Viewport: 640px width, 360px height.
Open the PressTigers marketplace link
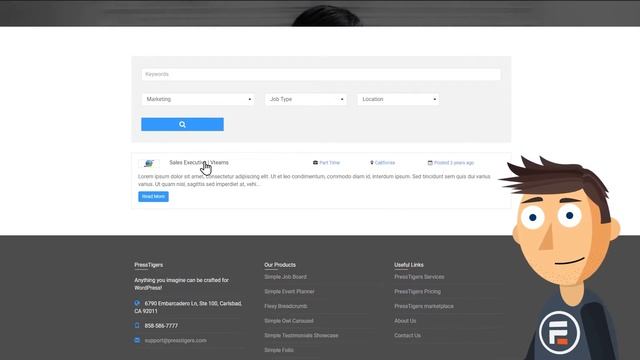(424, 306)
